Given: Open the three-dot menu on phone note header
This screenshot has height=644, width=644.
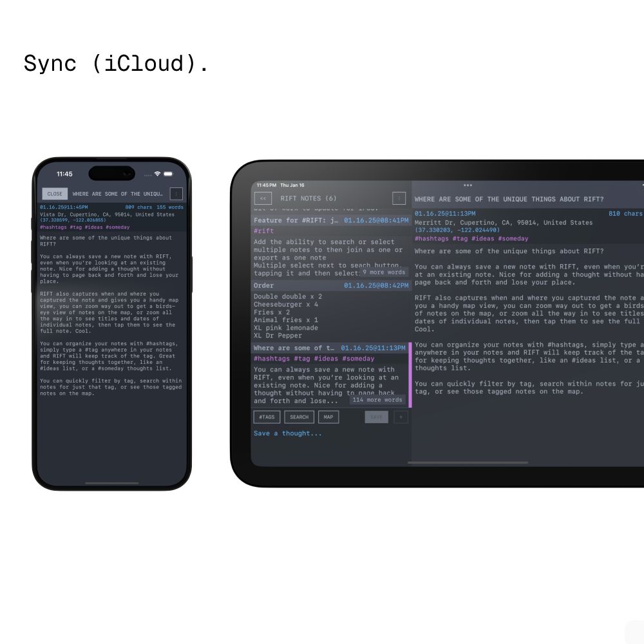Looking at the screenshot, I should (176, 194).
